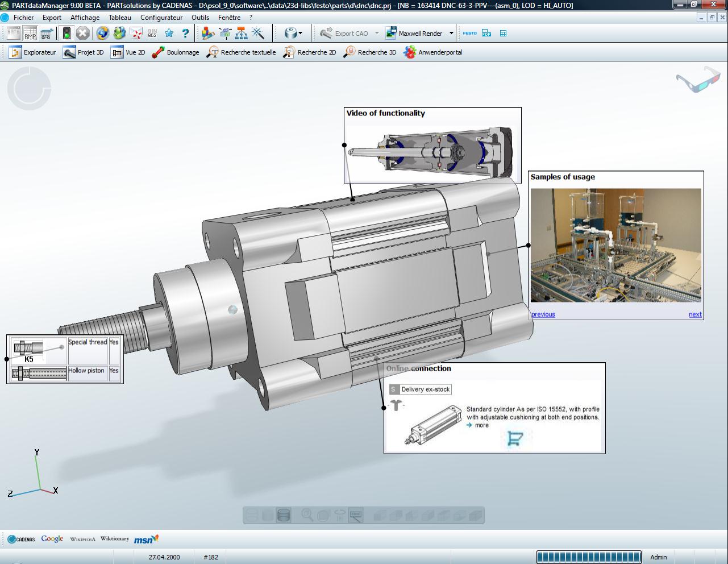This screenshot has width=728, height=564.
Task: Click the traffic light status icon
Action: click(66, 33)
